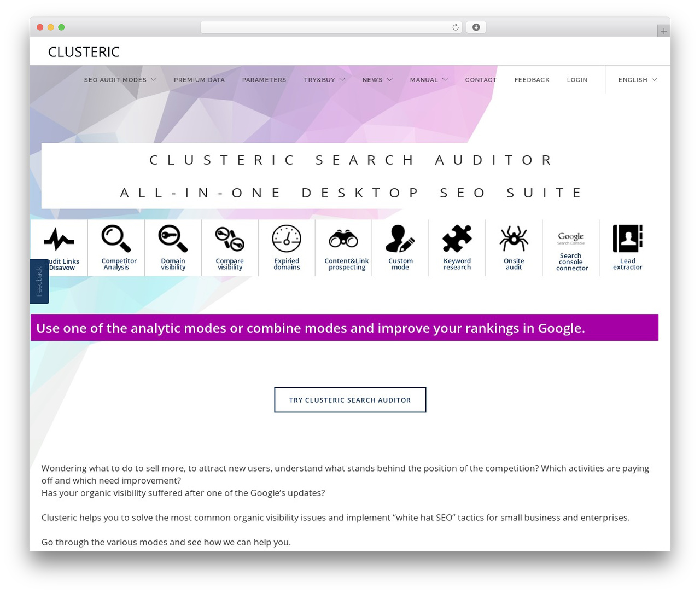Viewport: 700px width, 593px height.
Task: Click the Try Clusteric Search Auditor button
Action: [x=350, y=400]
